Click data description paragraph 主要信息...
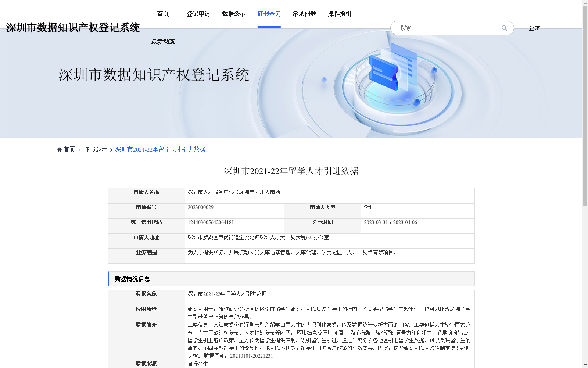 coord(329,340)
